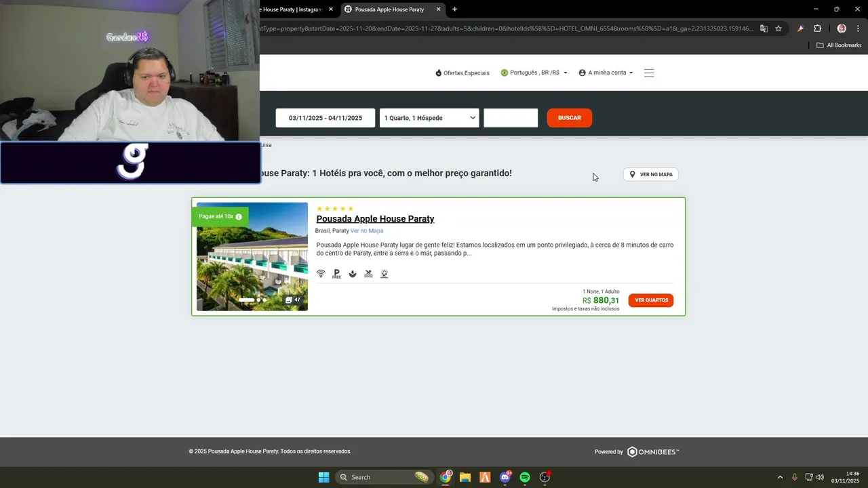Click the orange app icon on the taskbar
Screen dimensions: 868x488
click(x=485, y=477)
